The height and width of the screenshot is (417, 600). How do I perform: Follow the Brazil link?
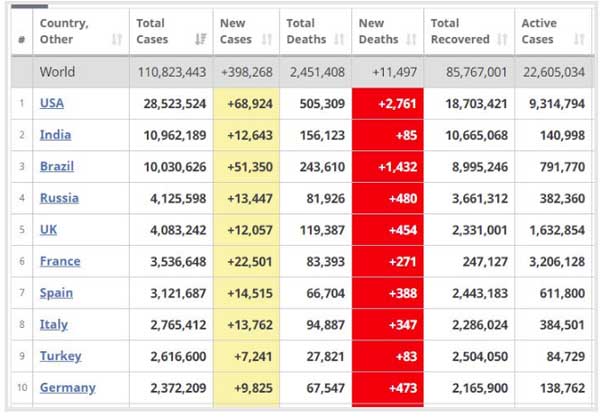[x=56, y=167]
